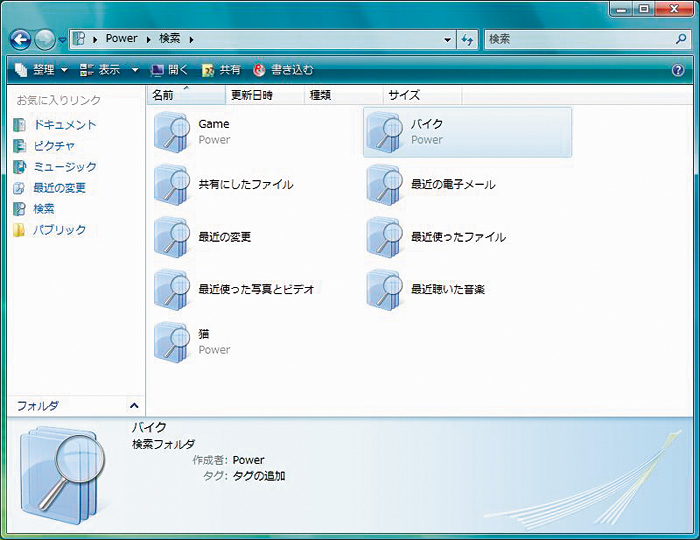Click the 書き込む burn button

(x=283, y=70)
